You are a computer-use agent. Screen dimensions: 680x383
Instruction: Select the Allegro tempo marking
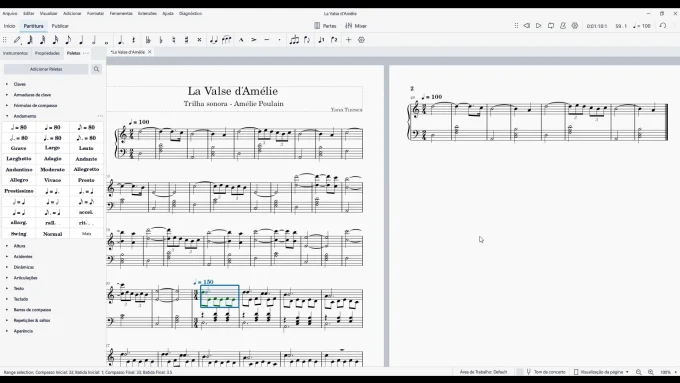19,180
